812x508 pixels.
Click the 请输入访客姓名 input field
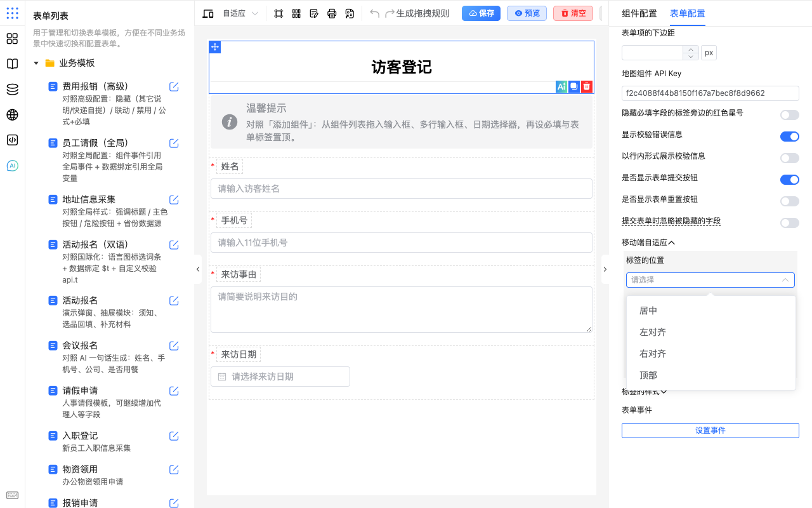(x=402, y=189)
